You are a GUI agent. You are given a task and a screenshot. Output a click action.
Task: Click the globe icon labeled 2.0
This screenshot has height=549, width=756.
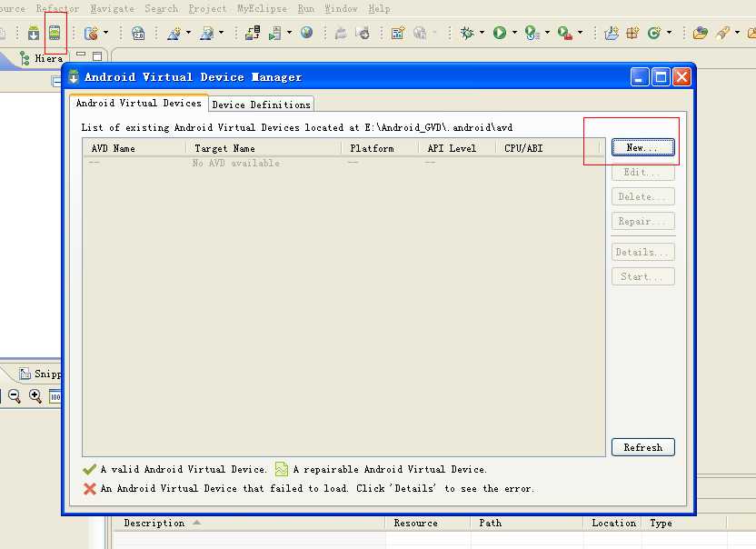point(138,33)
